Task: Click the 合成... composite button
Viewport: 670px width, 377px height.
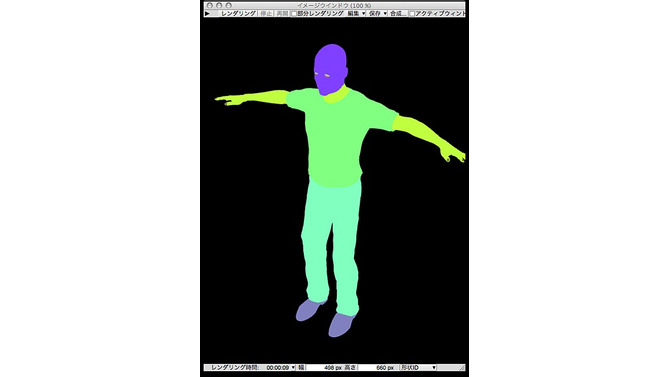Action: point(398,14)
